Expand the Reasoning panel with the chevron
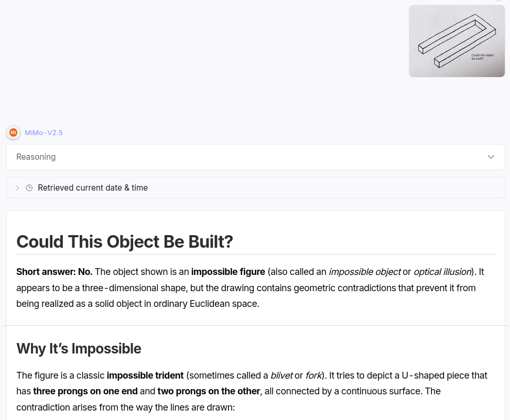Image resolution: width=510 pixels, height=420 pixels. 491,157
